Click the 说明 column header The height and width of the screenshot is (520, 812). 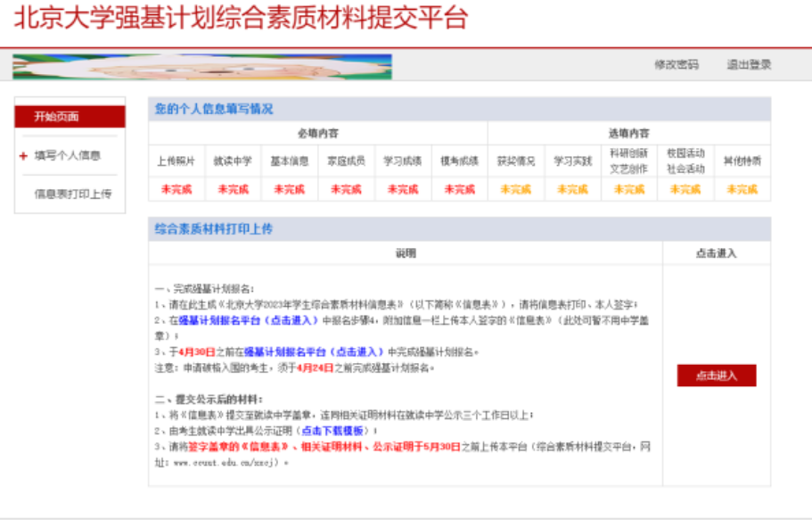point(406,253)
